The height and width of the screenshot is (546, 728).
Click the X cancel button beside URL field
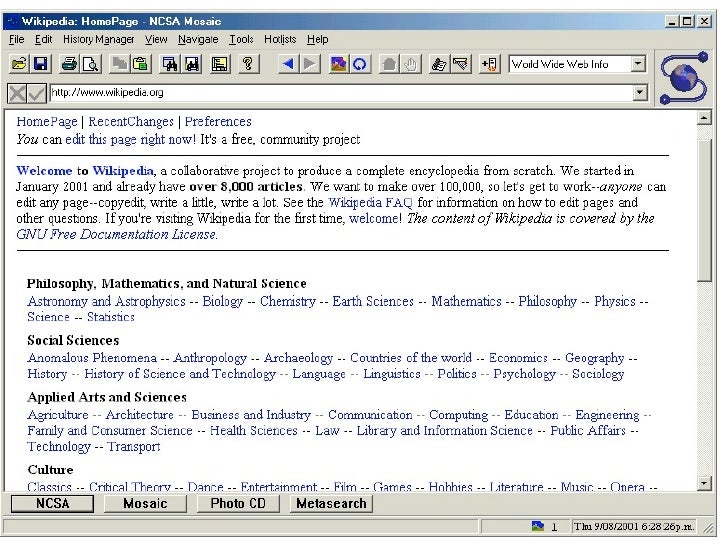tap(17, 93)
